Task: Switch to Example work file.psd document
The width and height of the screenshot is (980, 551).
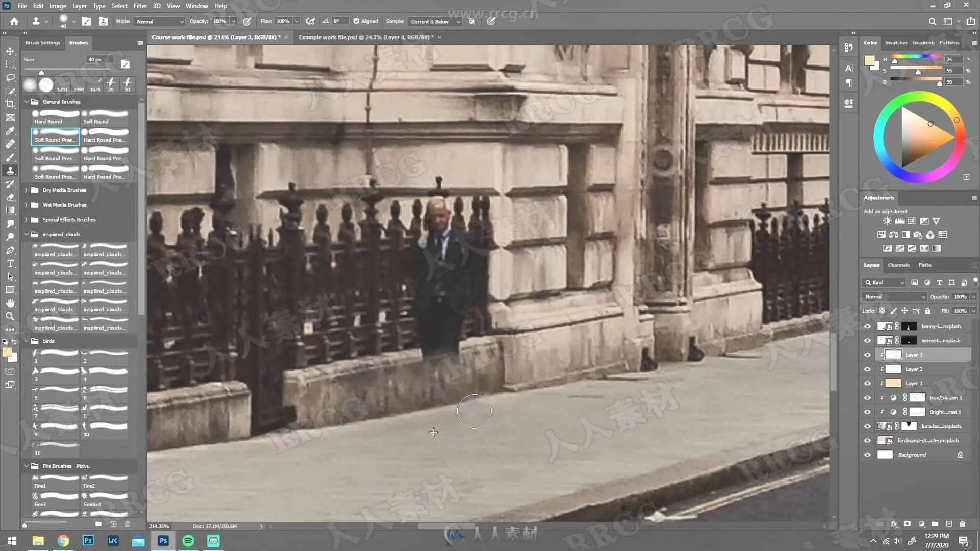Action: tap(365, 37)
